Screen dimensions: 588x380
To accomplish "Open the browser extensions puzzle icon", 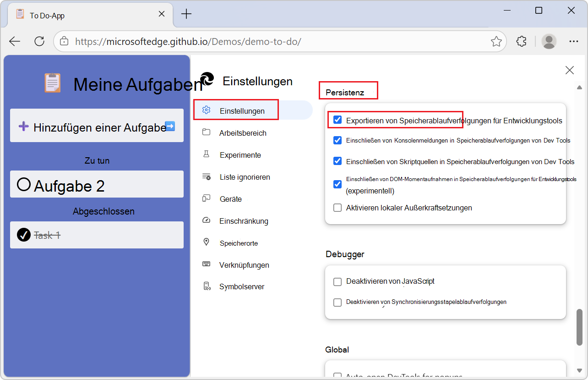I will 521,41.
